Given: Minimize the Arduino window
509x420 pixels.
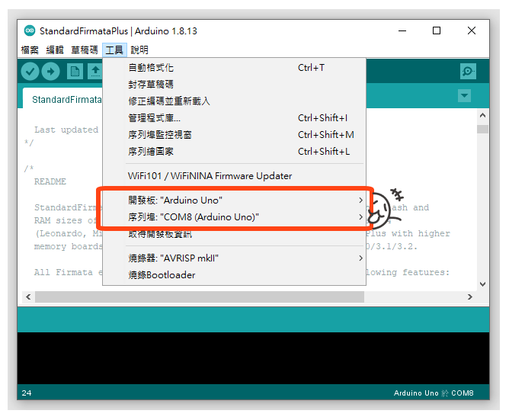Looking at the screenshot, I should (402, 30).
